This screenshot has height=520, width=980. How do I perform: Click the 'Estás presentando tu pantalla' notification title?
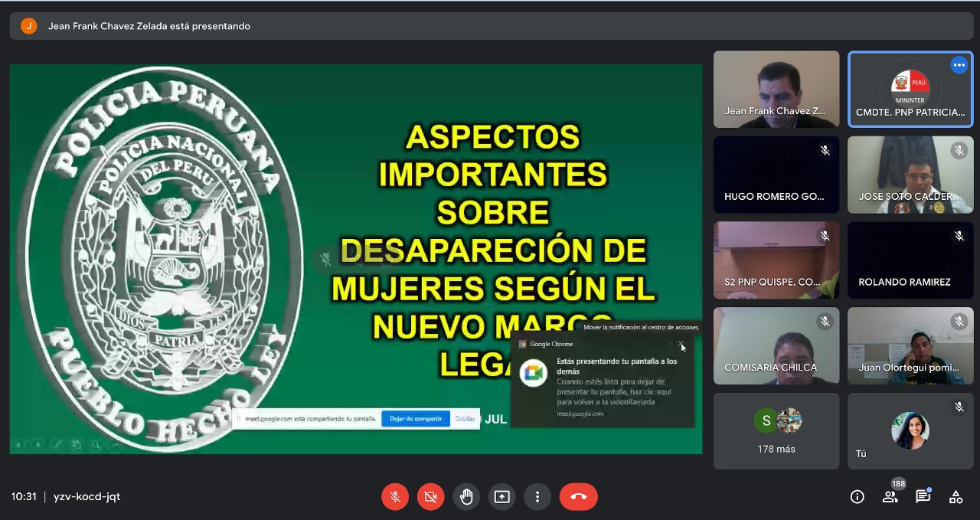coord(616,366)
